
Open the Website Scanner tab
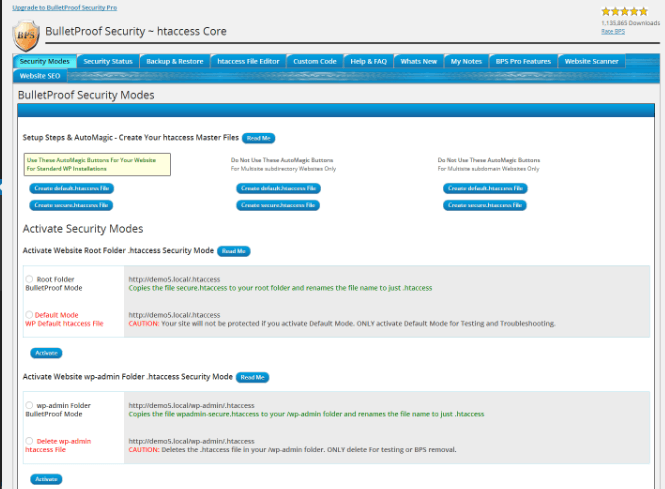pyautogui.click(x=591, y=61)
